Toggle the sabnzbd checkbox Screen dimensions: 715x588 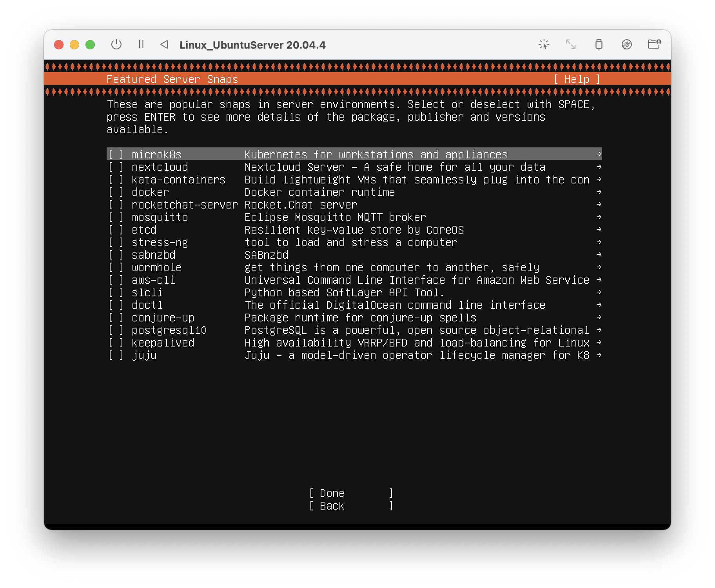[x=116, y=255]
